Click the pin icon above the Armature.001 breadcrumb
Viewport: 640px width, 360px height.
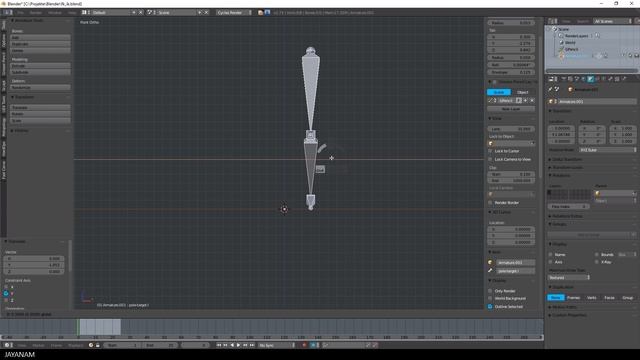coord(551,89)
